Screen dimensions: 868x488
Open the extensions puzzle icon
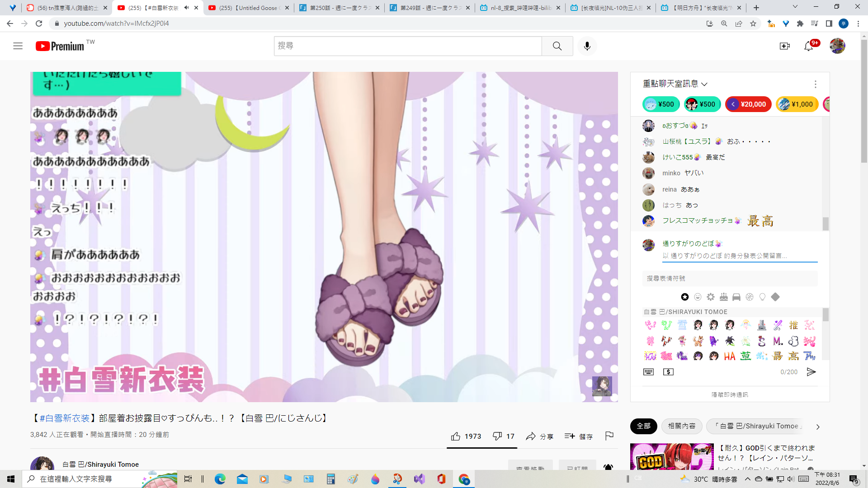(x=800, y=23)
